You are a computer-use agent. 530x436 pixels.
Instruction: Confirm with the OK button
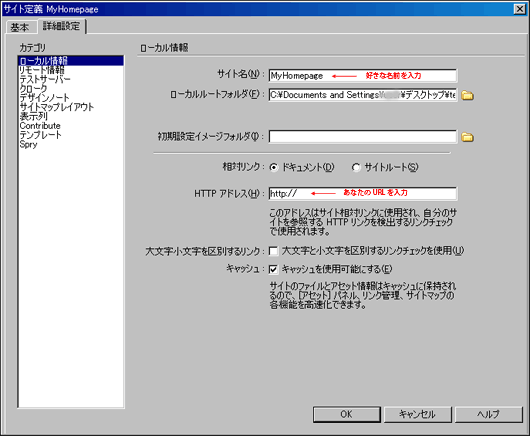[x=347, y=414]
